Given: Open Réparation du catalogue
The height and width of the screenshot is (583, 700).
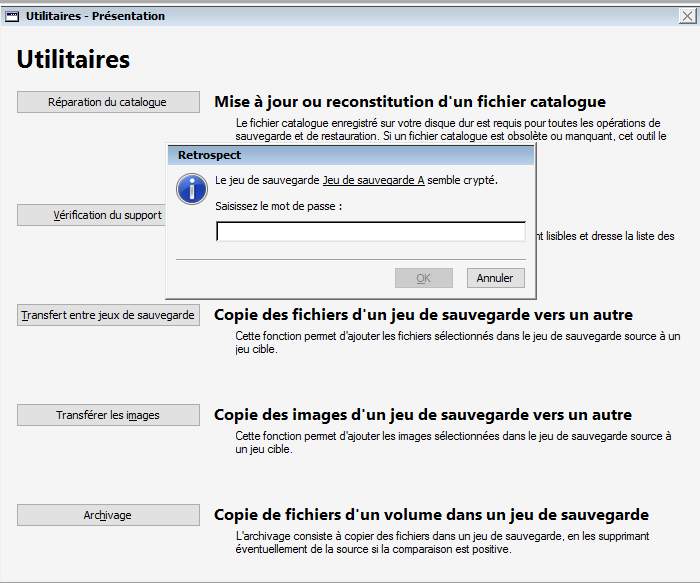Looking at the screenshot, I should [x=107, y=102].
